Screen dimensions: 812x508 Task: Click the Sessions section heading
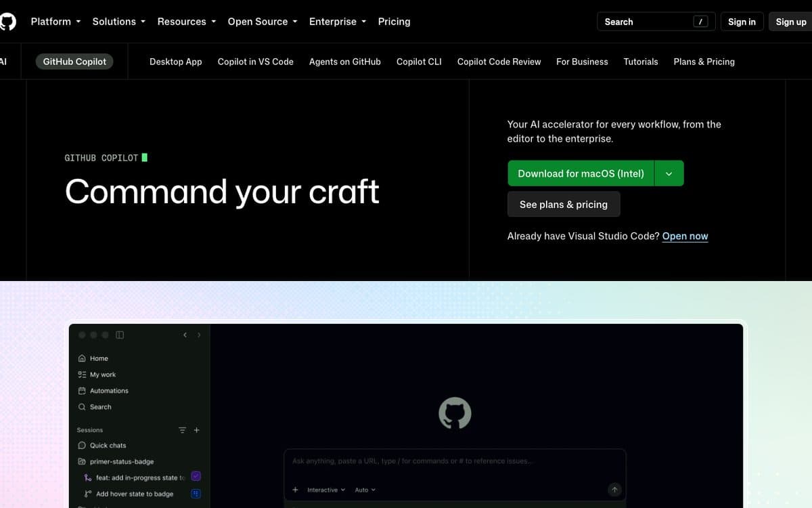(x=90, y=430)
